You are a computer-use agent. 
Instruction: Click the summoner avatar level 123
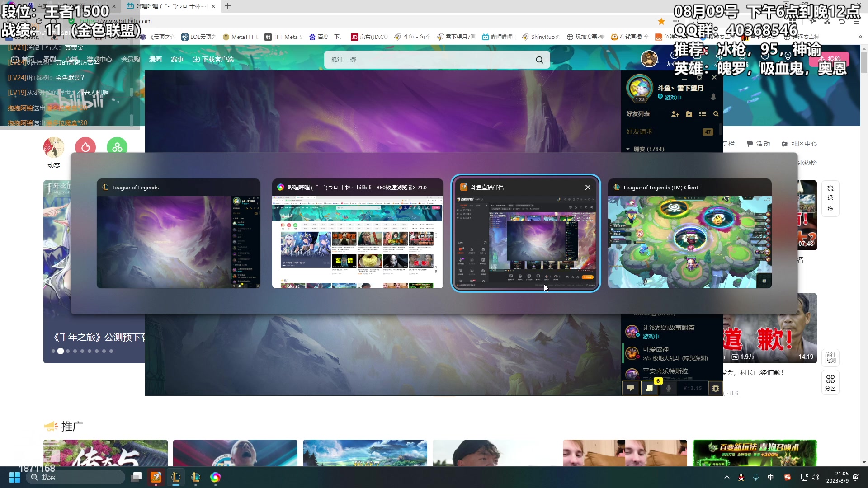pos(640,89)
